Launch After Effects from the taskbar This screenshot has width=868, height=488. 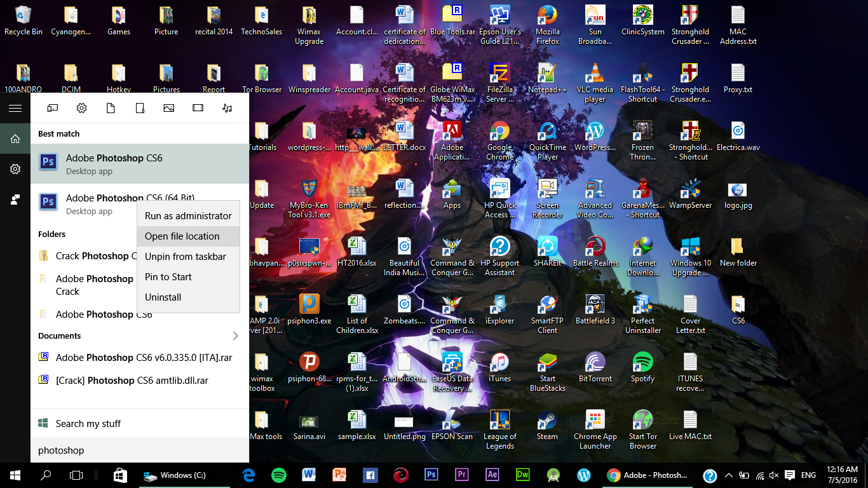click(492, 475)
